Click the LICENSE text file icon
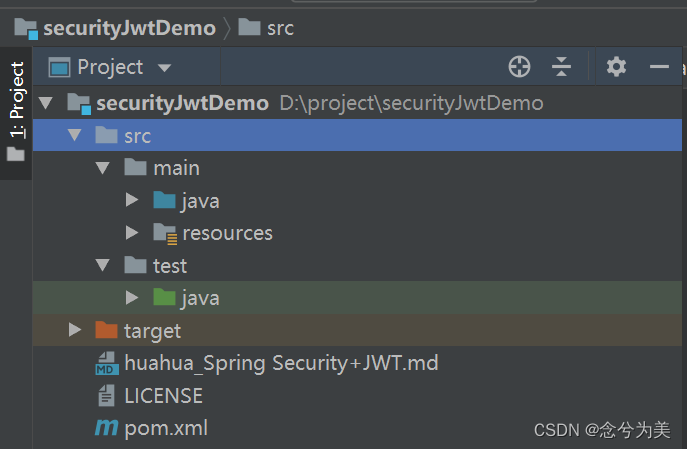 (106, 395)
